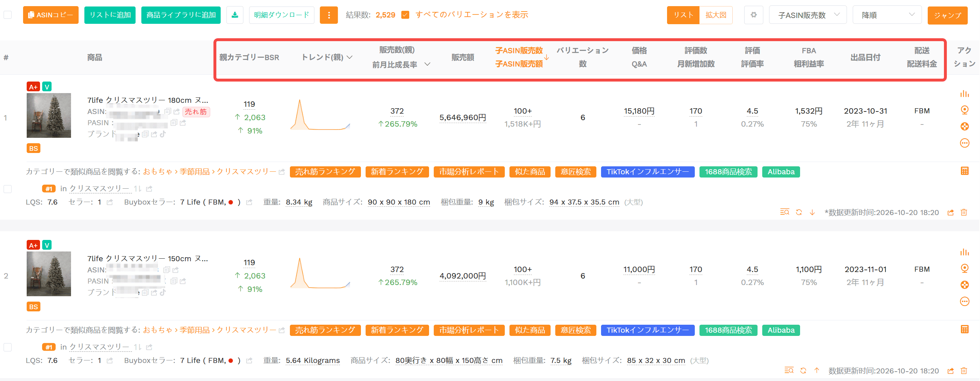The width and height of the screenshot is (980, 381).
Task: Open the 降順 order dropdown
Action: tap(887, 15)
